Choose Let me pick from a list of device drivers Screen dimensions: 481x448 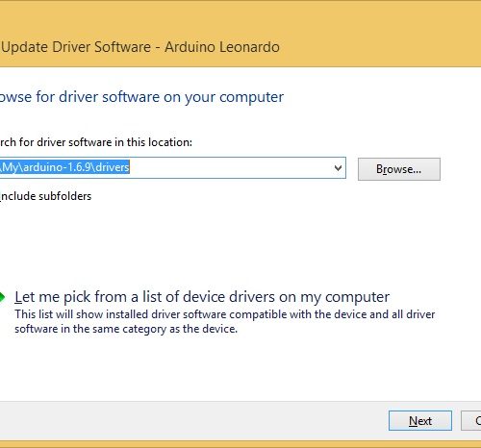click(202, 297)
